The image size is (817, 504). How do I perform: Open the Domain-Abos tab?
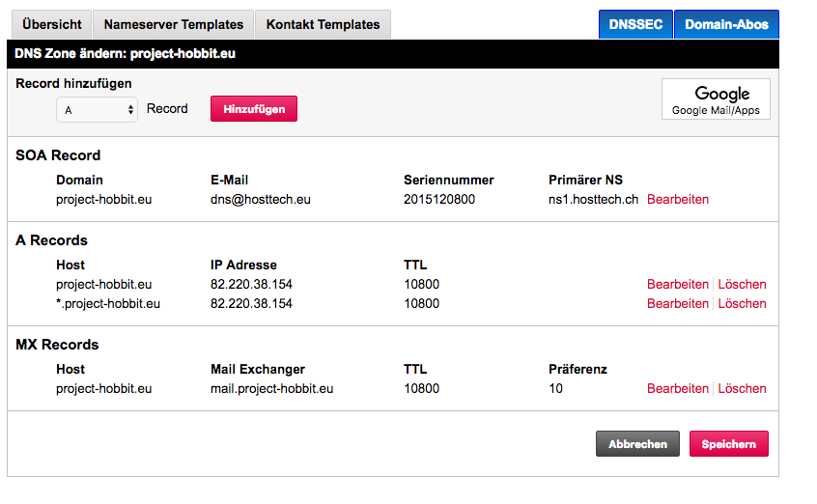click(x=726, y=24)
